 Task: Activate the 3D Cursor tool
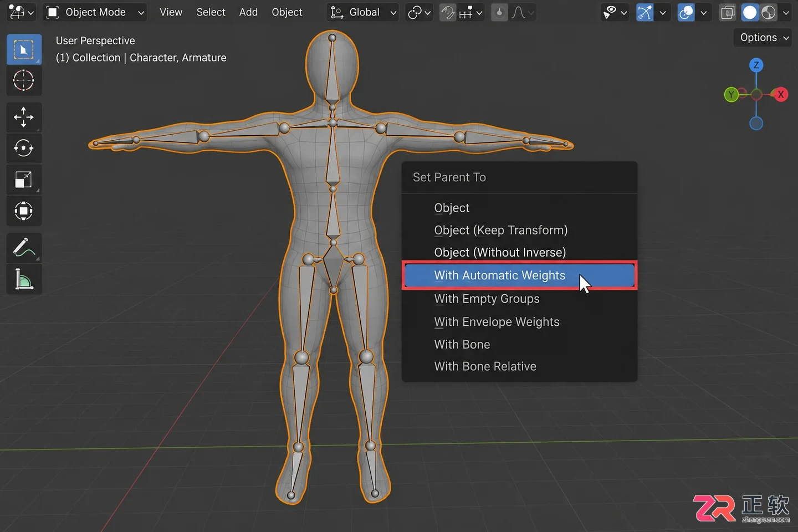click(24, 81)
